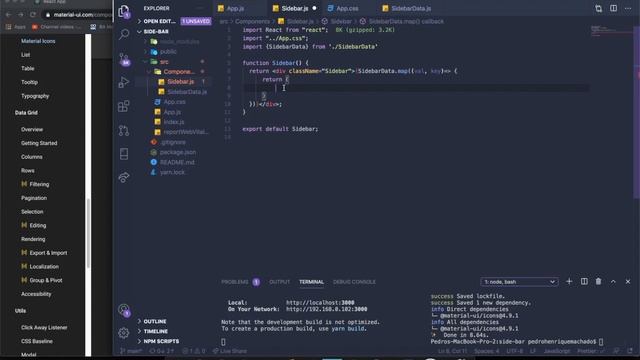Open the Extensions view
Image resolution: width=640 pixels, height=360 pixels.
124,106
